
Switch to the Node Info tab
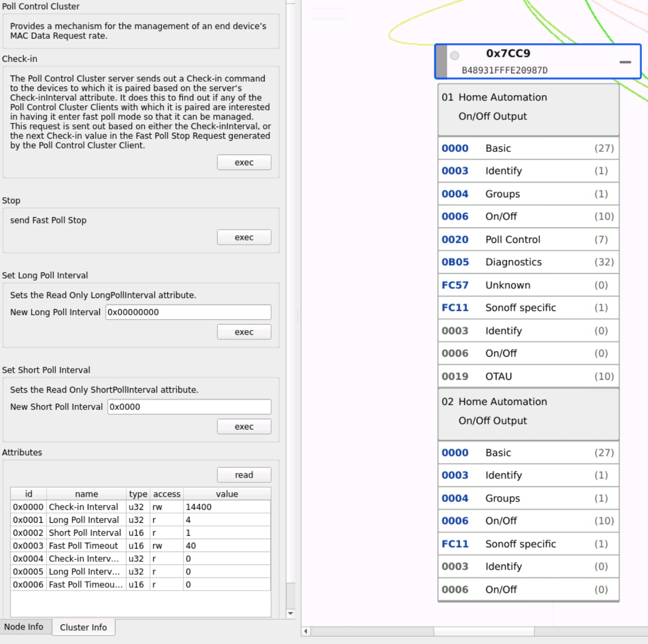pyautogui.click(x=24, y=627)
